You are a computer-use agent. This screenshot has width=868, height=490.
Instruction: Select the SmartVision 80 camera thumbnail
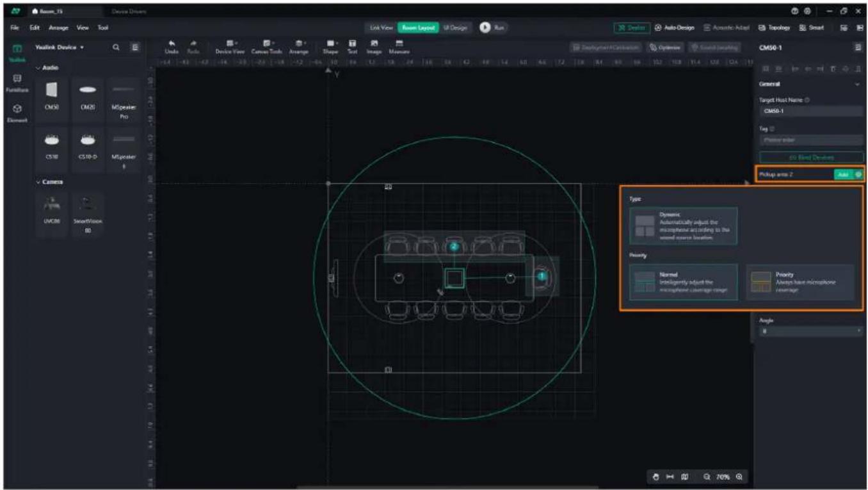pos(88,215)
